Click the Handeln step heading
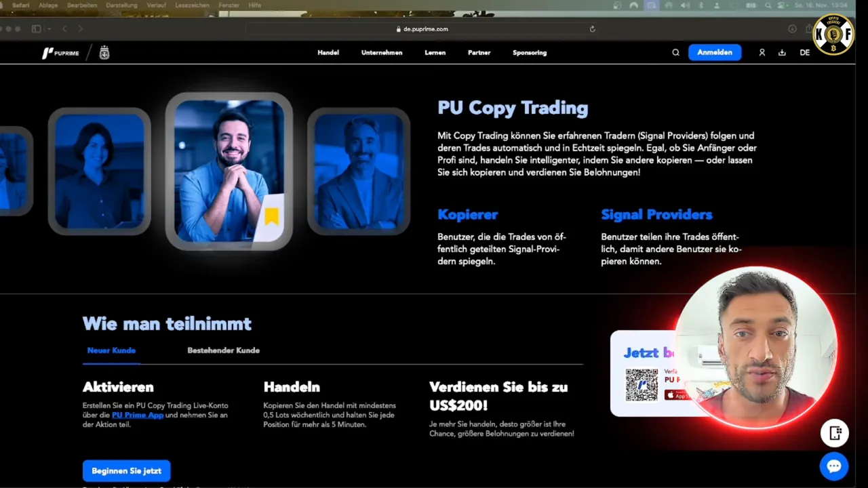This screenshot has width=868, height=488. 292,387
